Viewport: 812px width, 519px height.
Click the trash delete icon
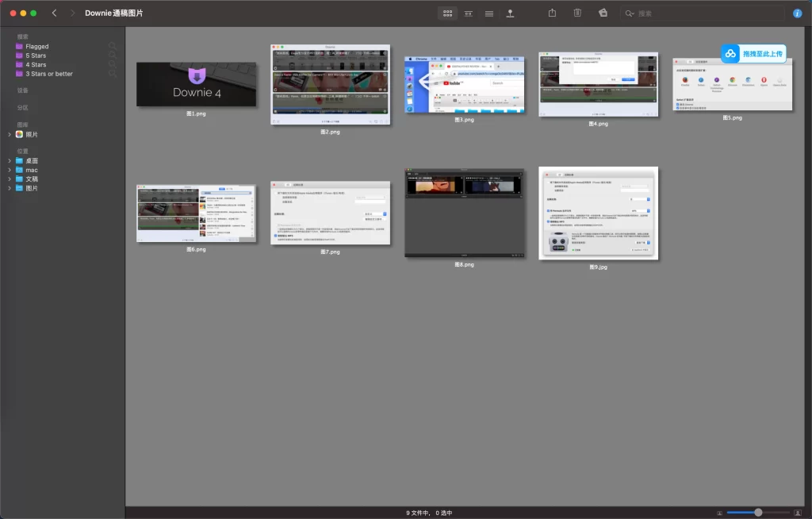[577, 13]
